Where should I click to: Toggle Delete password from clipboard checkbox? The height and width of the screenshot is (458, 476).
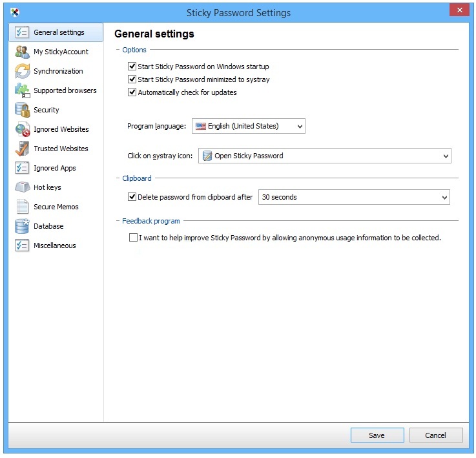point(132,197)
